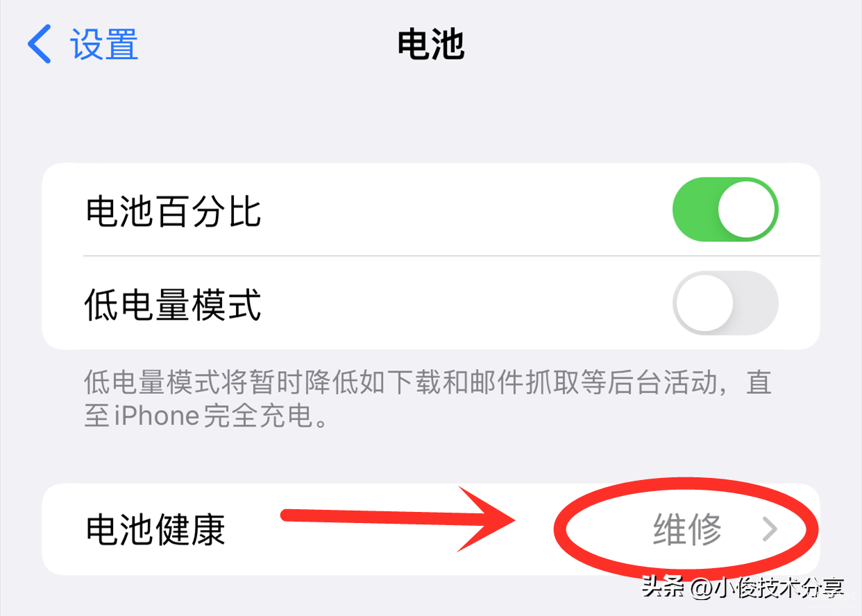Open the 电池健康 row
Screen dimensions: 862x616
pos(430,530)
